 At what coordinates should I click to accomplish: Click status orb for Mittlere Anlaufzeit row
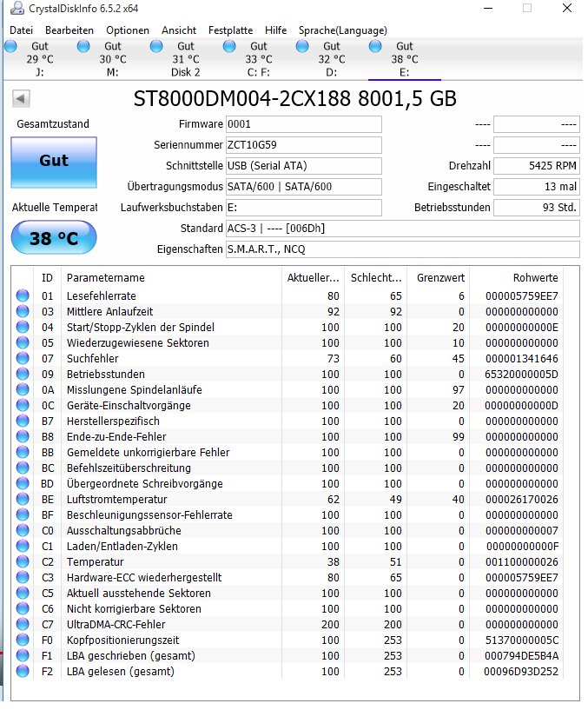click(x=23, y=311)
